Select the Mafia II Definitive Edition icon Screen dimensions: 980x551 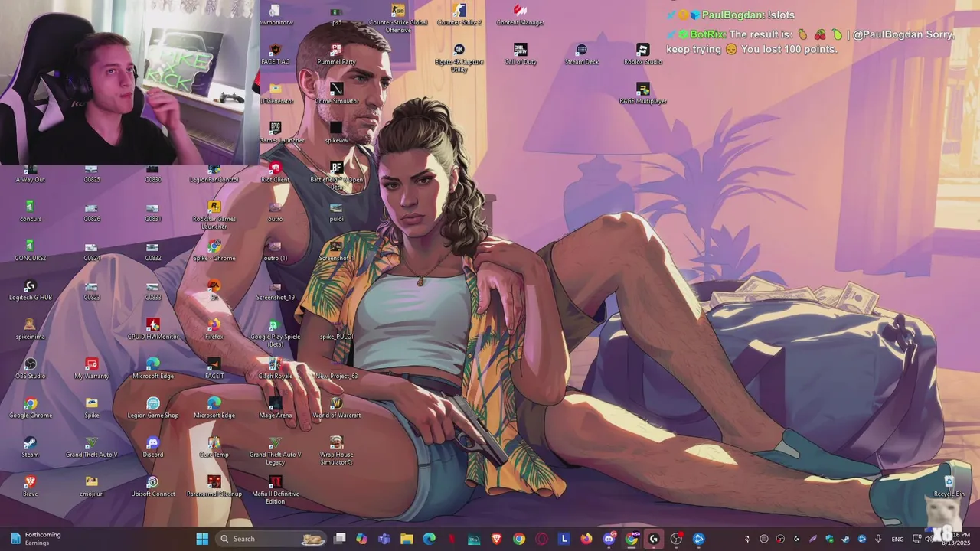point(276,490)
